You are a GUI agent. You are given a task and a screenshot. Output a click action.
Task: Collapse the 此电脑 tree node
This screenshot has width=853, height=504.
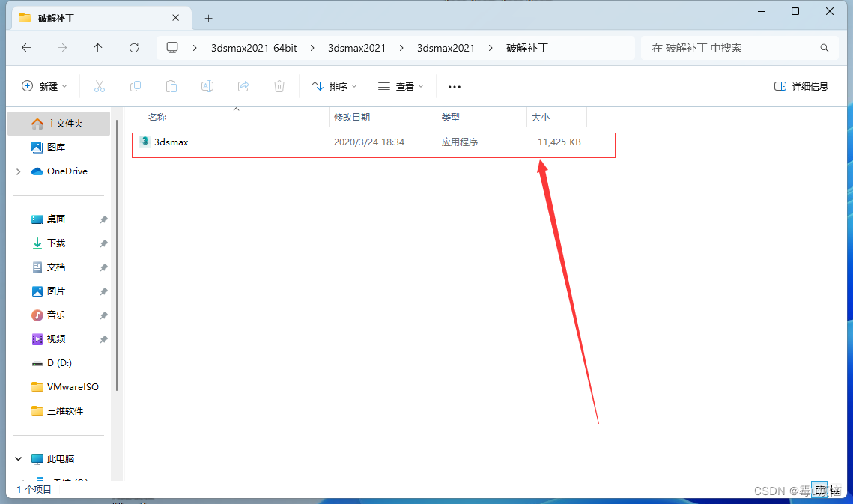click(19, 458)
